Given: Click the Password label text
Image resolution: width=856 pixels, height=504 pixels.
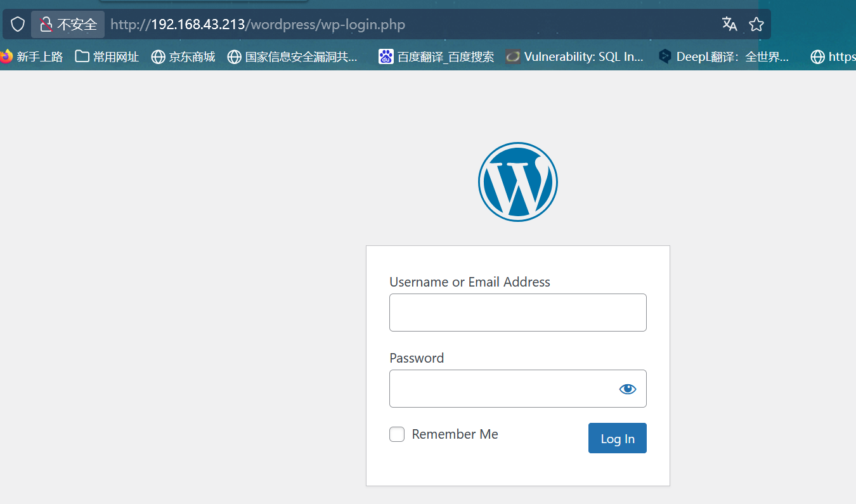Looking at the screenshot, I should tap(417, 358).
